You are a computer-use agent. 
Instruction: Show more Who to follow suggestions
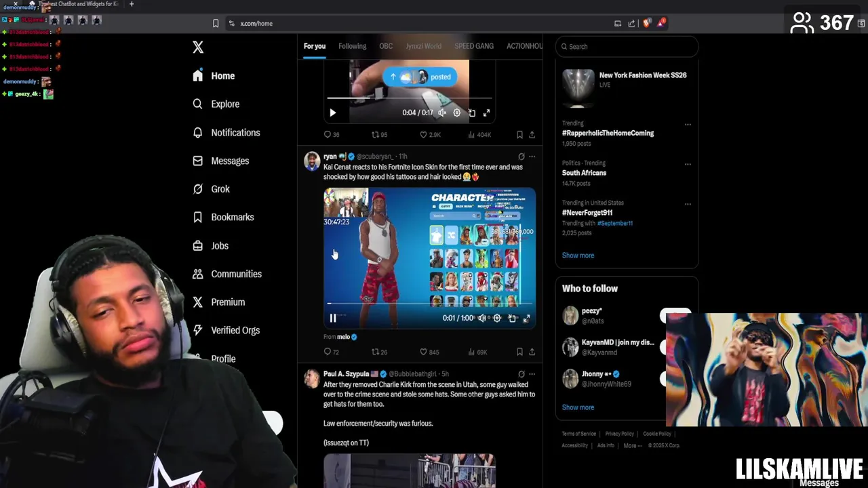(x=578, y=407)
